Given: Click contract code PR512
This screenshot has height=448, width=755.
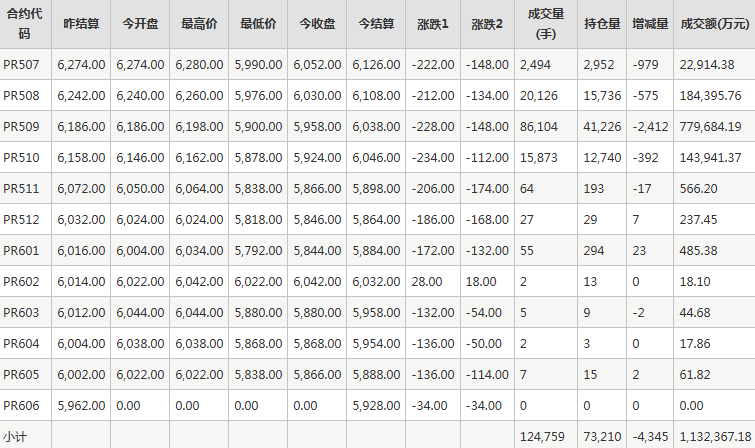Looking at the screenshot, I should (x=21, y=220).
